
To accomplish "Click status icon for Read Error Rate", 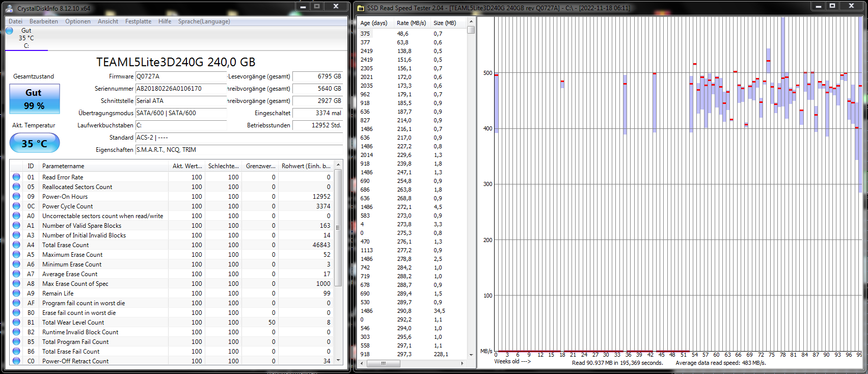I will [16, 177].
